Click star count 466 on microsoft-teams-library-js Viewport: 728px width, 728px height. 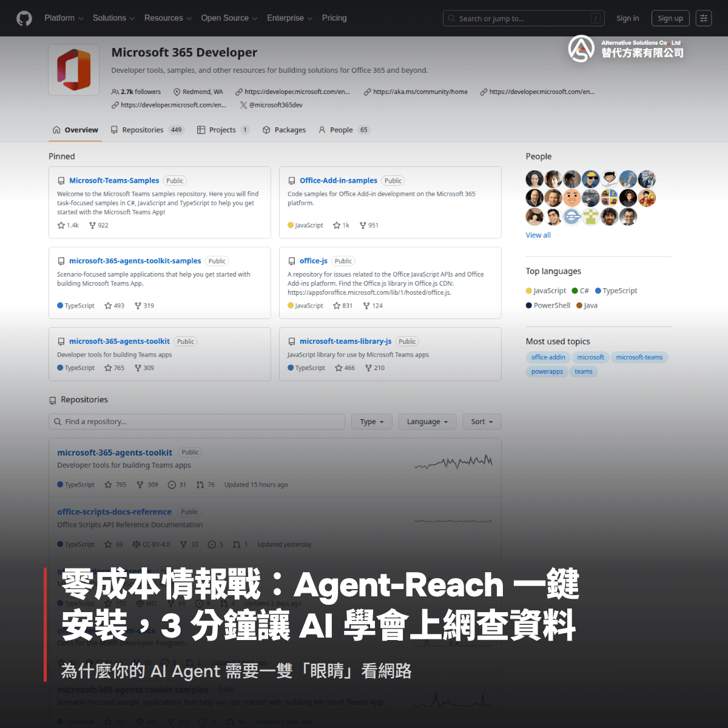tap(345, 368)
